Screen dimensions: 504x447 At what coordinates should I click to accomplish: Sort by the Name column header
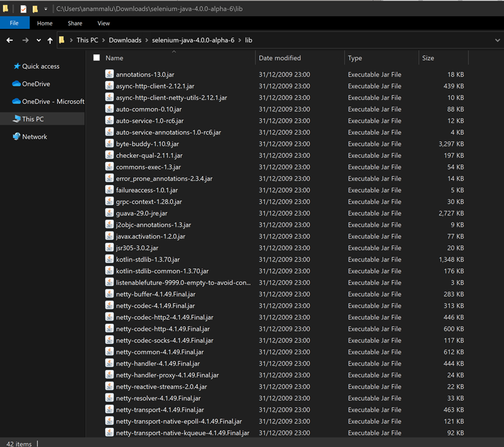pyautogui.click(x=115, y=58)
